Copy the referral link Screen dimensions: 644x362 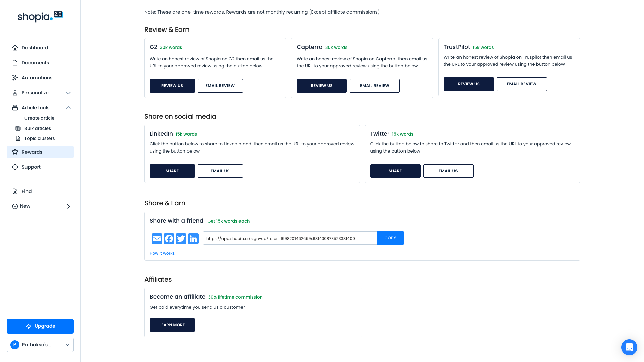pos(390,238)
